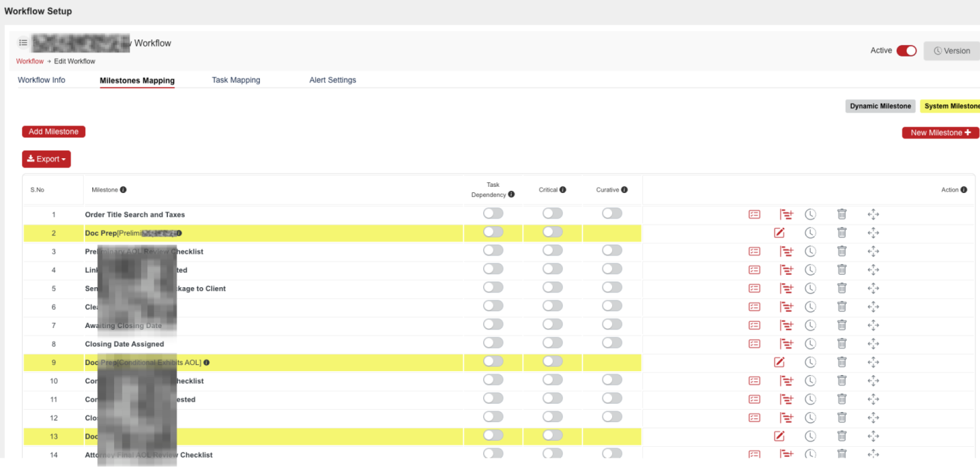Delete milestone row 5 with trash icon
Screen dimensions: 980x472
841,289
